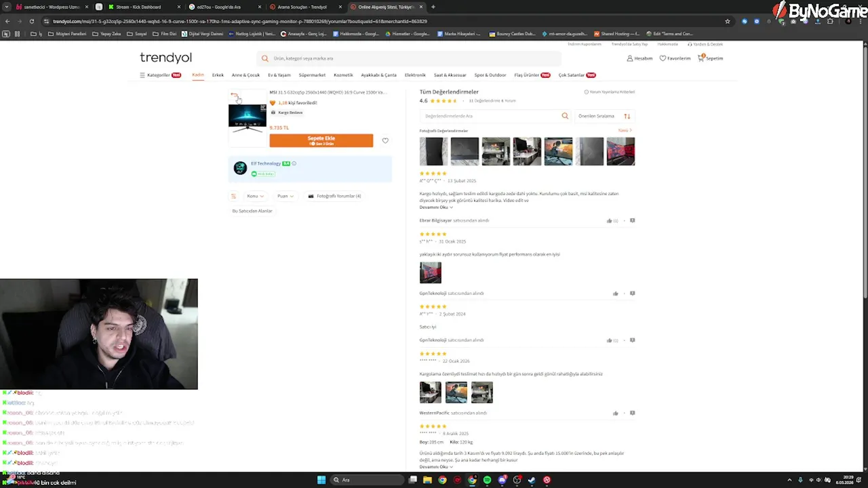This screenshot has width=868, height=488.
Task: Click the Sepete Ekle button
Action: coord(321,140)
